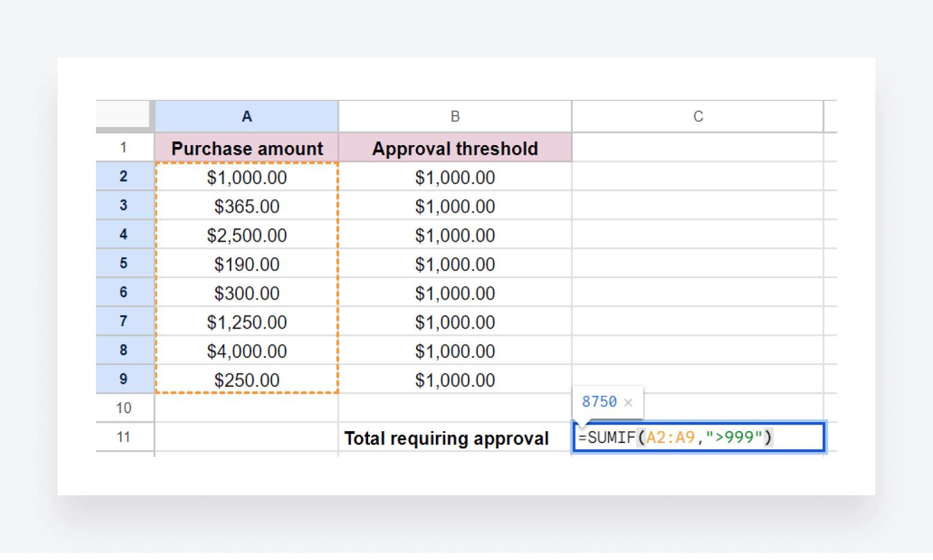Select purchase amount cell $1,000.00 in row 2

point(246,177)
